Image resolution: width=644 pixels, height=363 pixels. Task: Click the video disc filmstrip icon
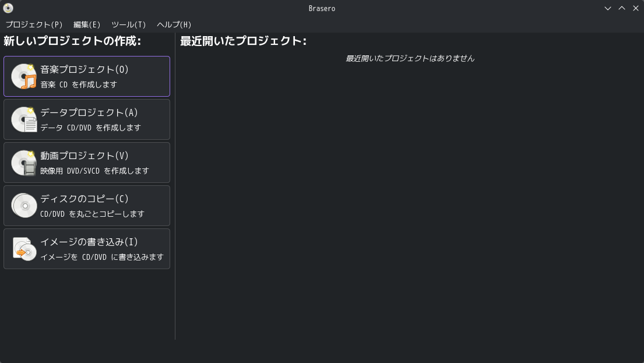click(x=24, y=163)
